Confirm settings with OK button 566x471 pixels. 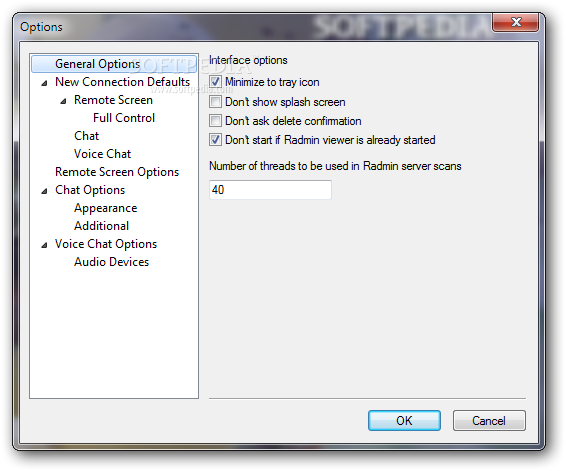[x=404, y=420]
